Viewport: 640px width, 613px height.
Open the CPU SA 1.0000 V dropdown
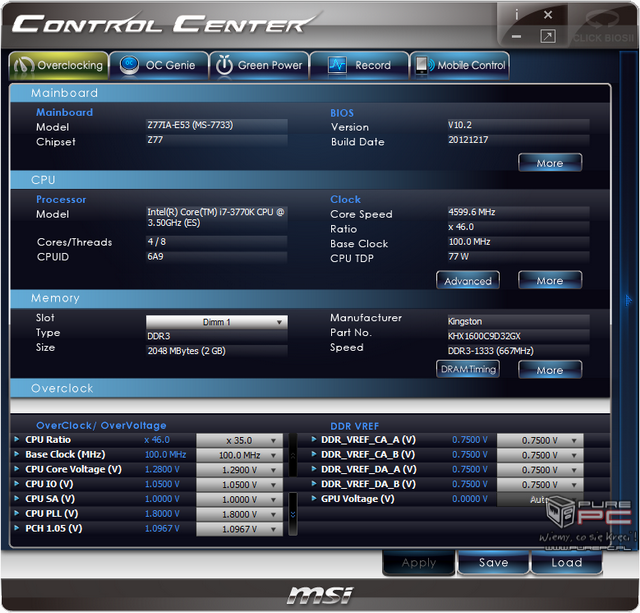(x=239, y=499)
